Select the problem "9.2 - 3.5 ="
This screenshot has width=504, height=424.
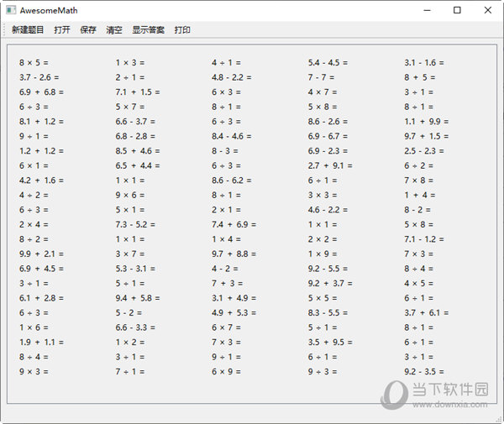(424, 371)
